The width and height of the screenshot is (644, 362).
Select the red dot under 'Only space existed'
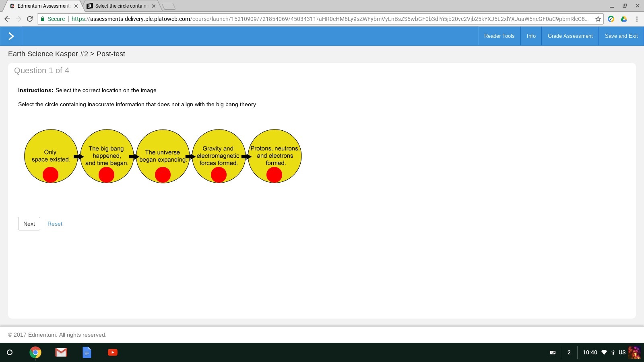click(x=50, y=175)
